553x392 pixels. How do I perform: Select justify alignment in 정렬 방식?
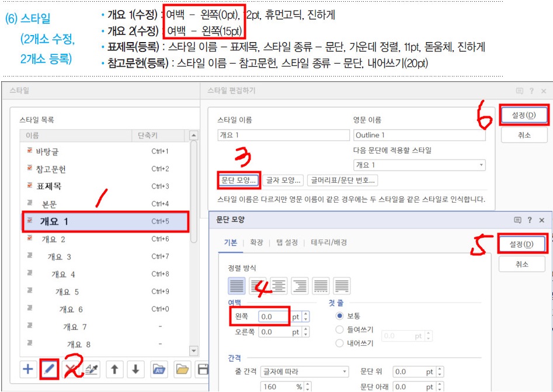[237, 286]
